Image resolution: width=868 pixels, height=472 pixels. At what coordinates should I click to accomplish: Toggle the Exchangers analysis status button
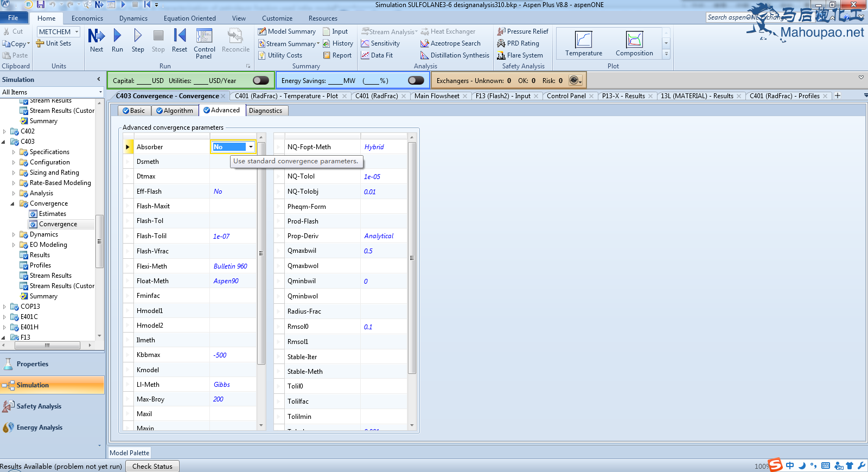(576, 80)
